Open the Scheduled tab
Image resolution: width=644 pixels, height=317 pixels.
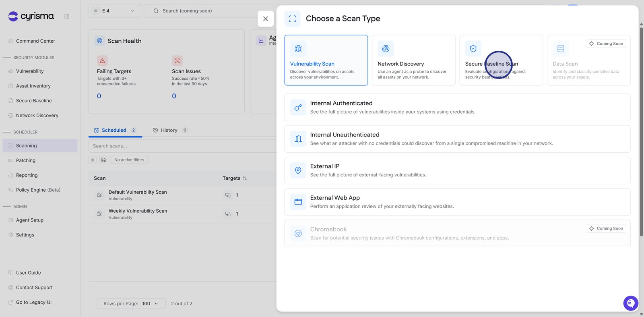[115, 130]
